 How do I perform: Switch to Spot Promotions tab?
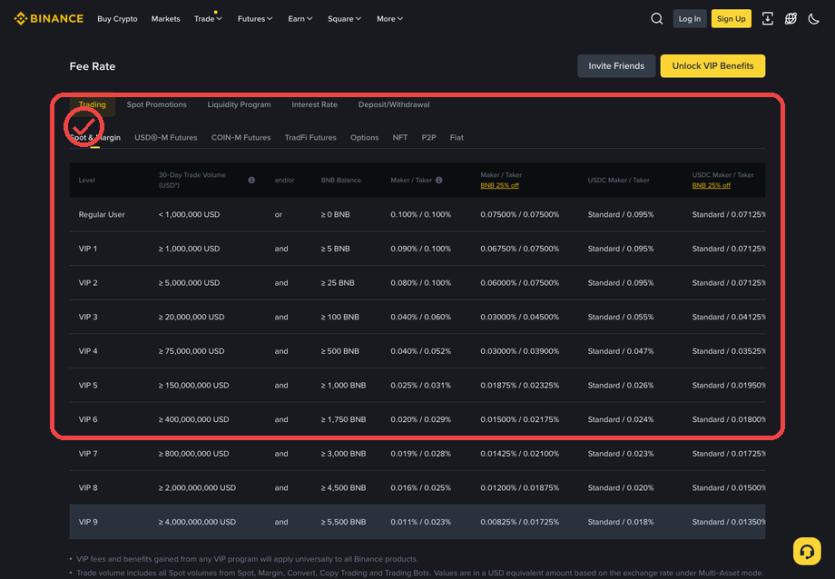point(157,104)
